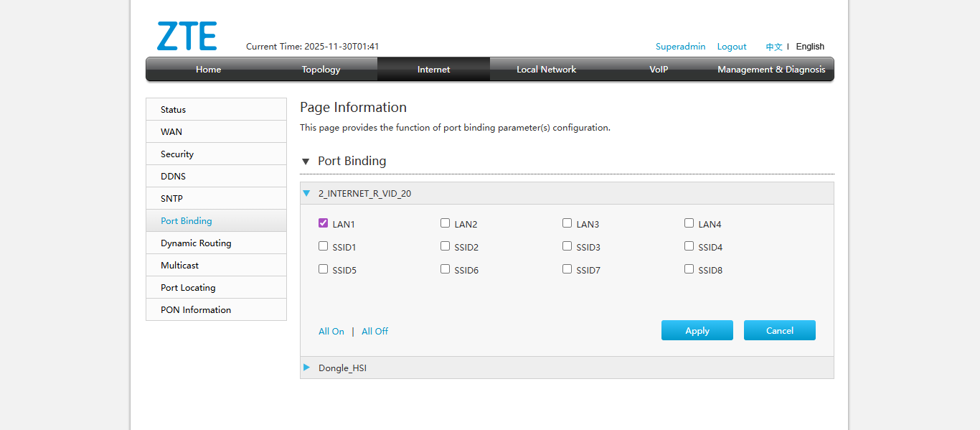Screen dimensions: 980x430
Task: Click the All On link
Action: (331, 331)
